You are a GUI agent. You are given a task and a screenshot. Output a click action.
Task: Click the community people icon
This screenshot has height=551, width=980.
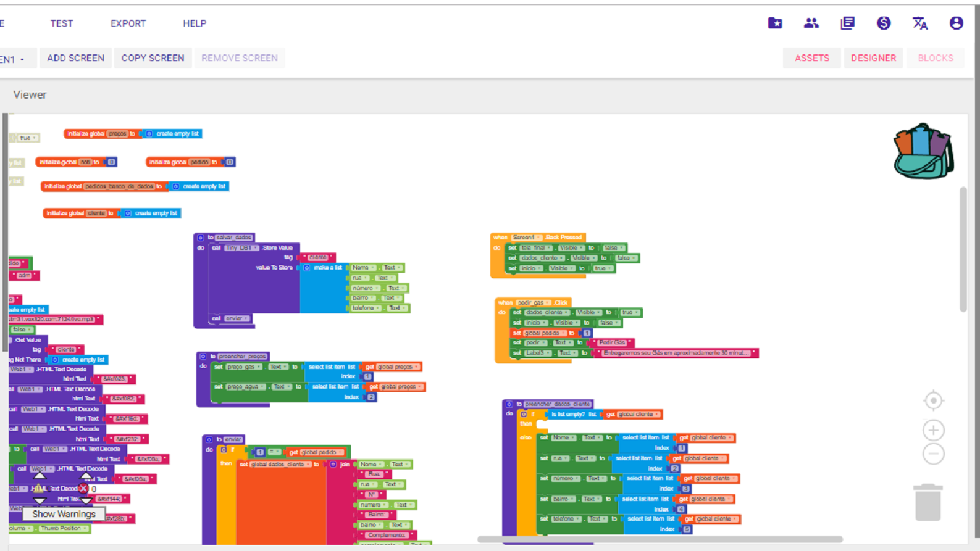[811, 23]
